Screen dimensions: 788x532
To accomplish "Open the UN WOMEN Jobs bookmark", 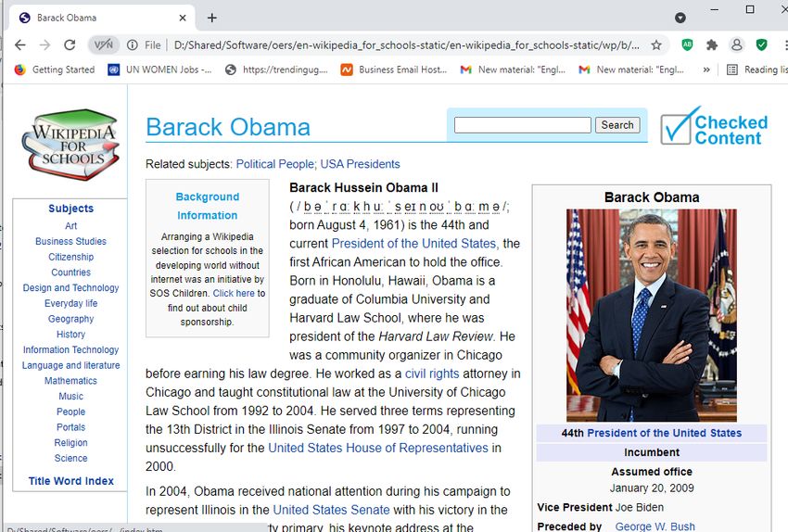I will pyautogui.click(x=159, y=70).
